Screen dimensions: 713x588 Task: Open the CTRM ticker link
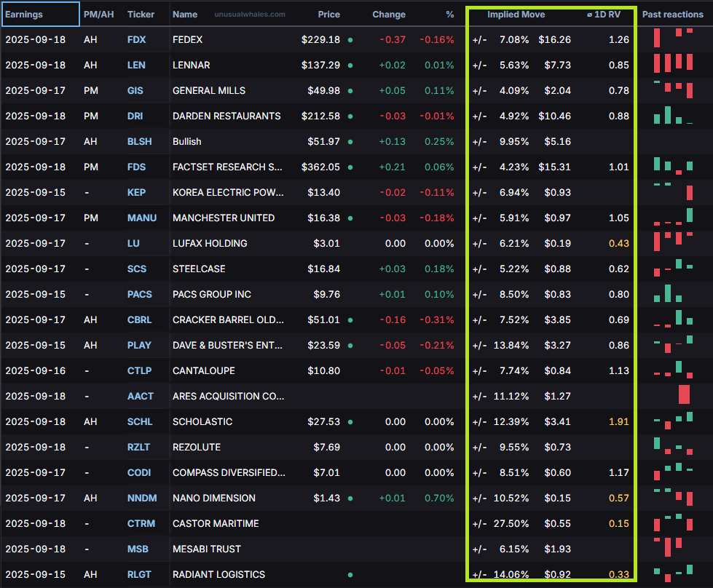click(141, 523)
